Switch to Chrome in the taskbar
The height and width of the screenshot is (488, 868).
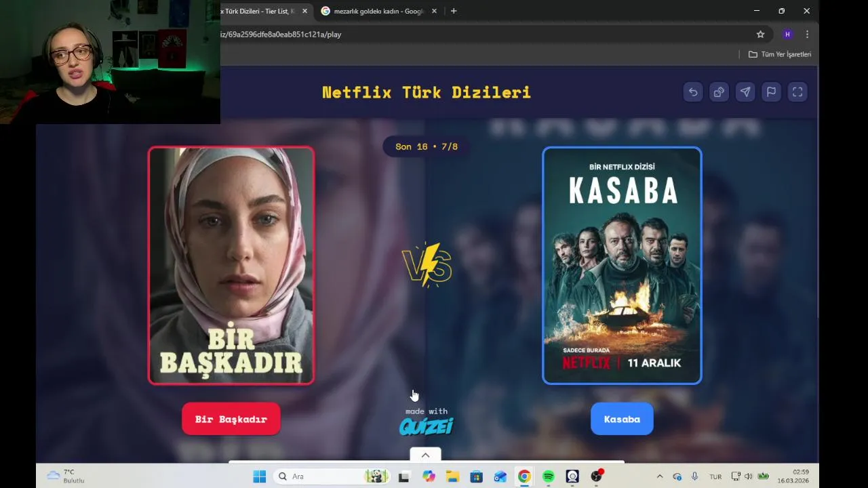tap(524, 476)
